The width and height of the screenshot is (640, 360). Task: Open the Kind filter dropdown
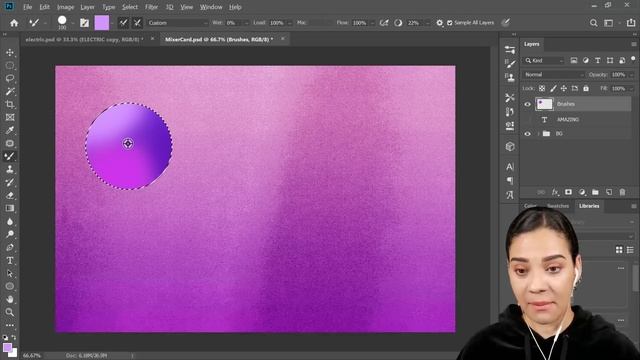tap(544, 60)
